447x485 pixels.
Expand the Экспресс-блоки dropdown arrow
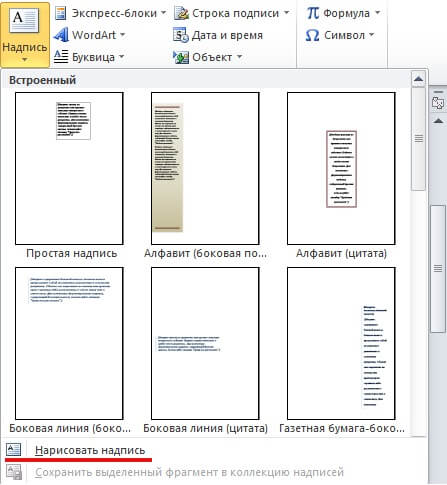pyautogui.click(x=163, y=13)
